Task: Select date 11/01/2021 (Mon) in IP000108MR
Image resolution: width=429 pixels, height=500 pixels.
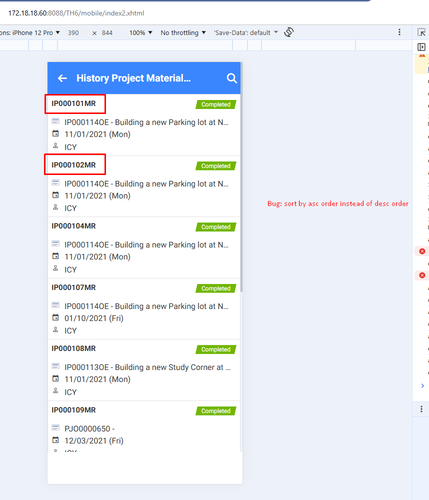Action: (97, 379)
